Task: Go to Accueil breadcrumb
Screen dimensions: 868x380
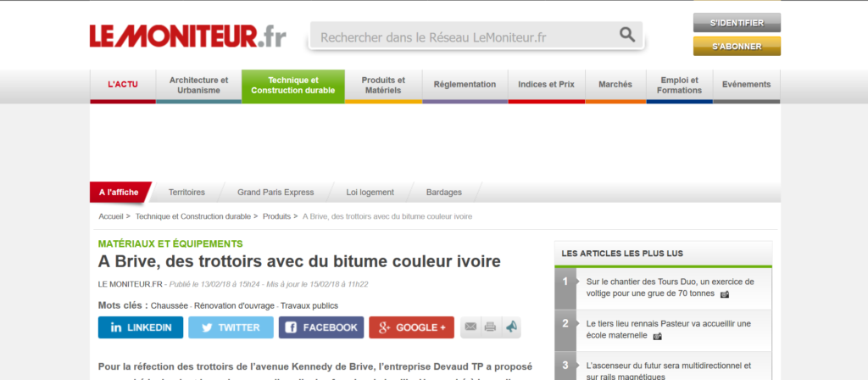Action: tap(111, 216)
